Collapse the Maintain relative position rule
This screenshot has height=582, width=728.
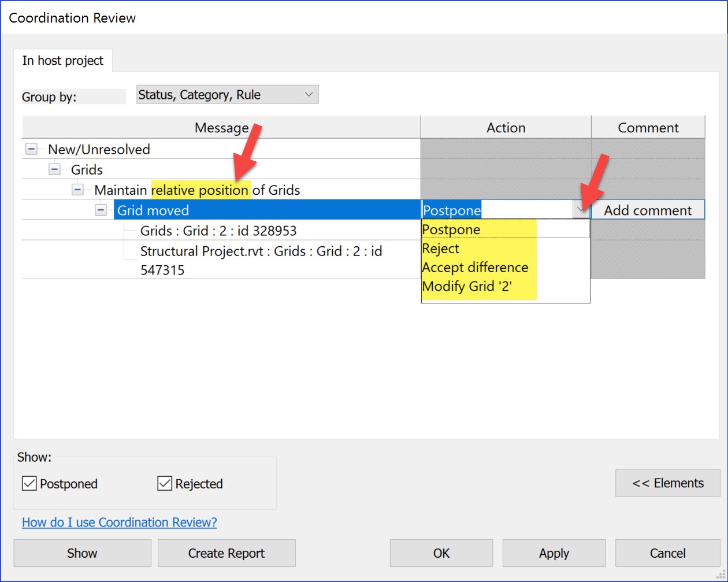coord(78,189)
